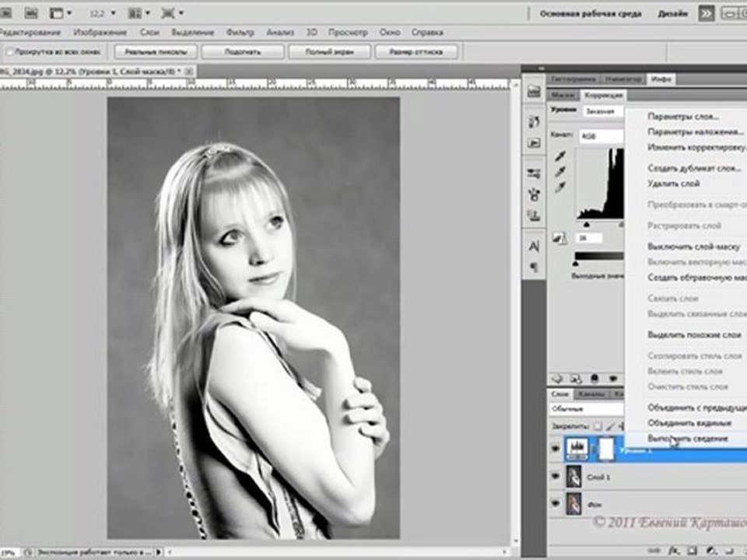Open the Слои menu
747x560 pixels.
point(149,33)
